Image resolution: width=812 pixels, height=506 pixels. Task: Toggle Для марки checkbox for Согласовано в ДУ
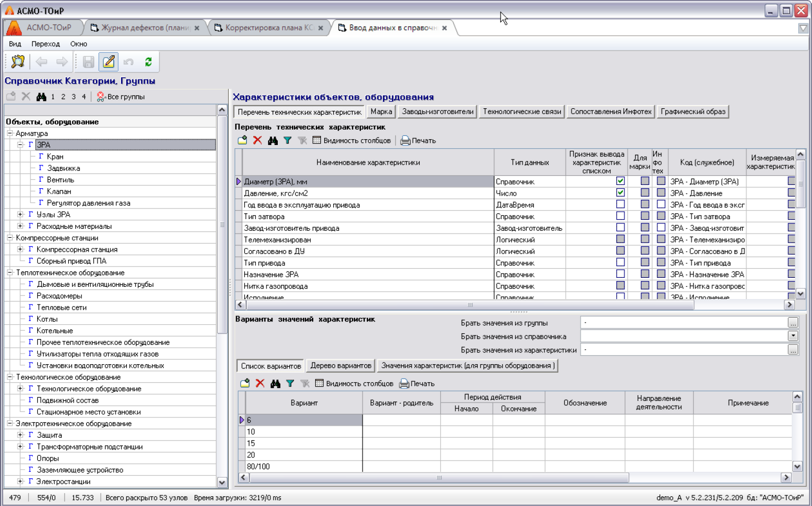645,251
